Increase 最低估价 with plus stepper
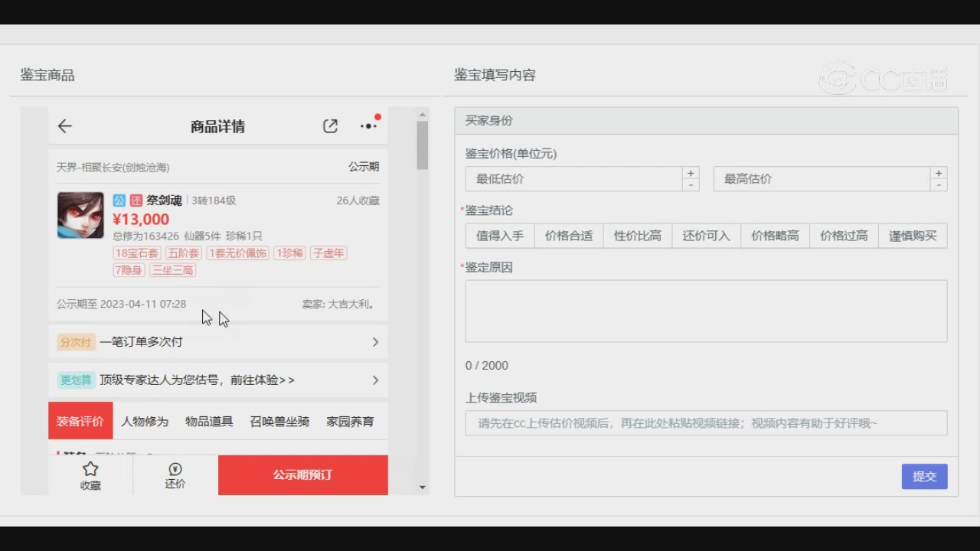Image resolution: width=980 pixels, height=551 pixels. pos(691,173)
